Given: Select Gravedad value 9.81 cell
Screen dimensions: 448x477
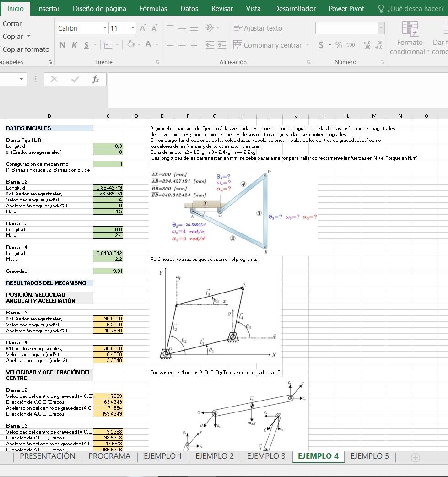Looking at the screenshot, I should (x=108, y=271).
